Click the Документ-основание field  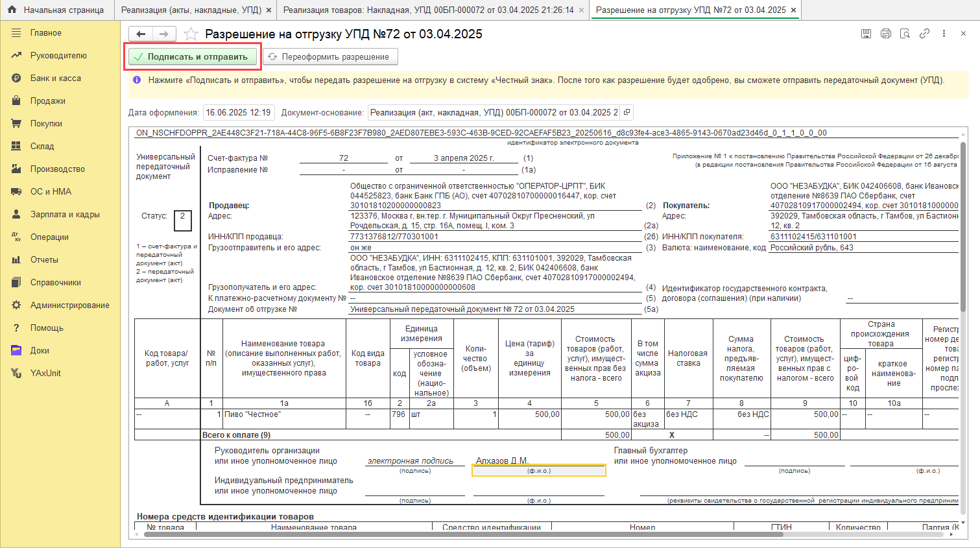pyautogui.click(x=494, y=112)
